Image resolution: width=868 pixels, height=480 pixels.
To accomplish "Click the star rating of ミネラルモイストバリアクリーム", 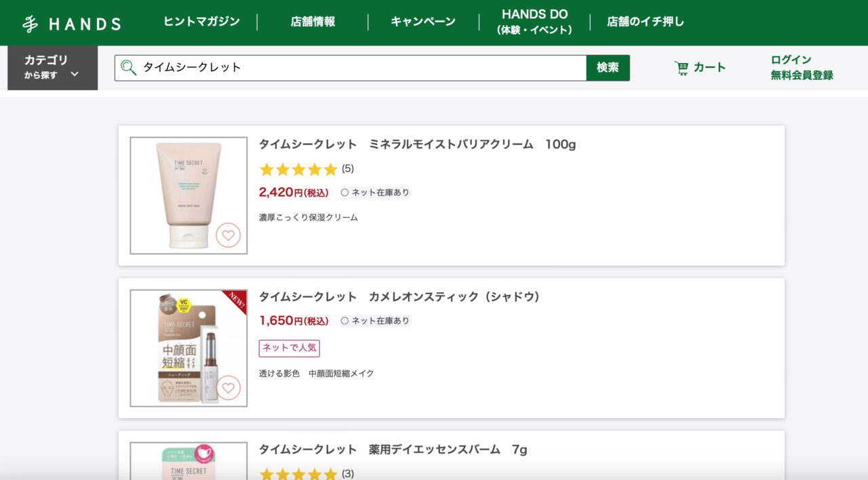I will (x=298, y=169).
